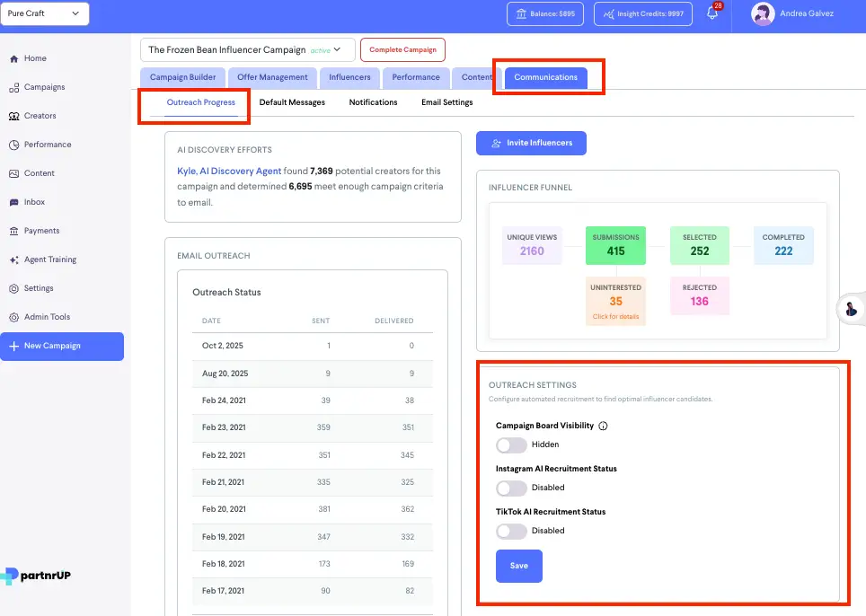The width and height of the screenshot is (866, 616).
Task: Click Complete Campaign button
Action: 402,49
